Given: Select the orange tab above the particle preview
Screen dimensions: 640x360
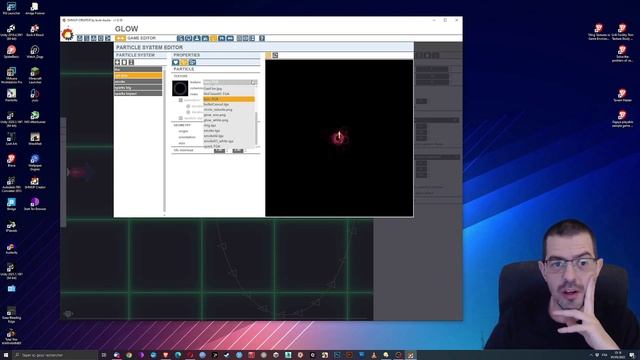Looking at the screenshot, I should pyautogui.click(x=268, y=55).
